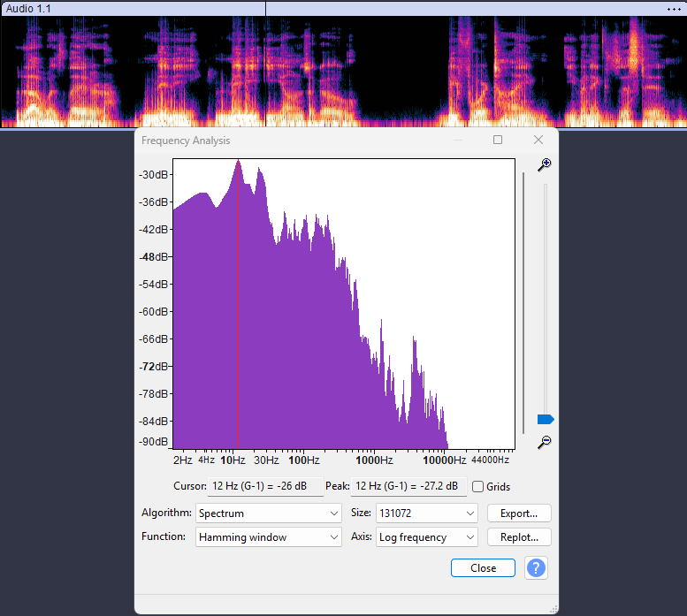
Task: Click the -48dB axis label
Action: pyautogui.click(x=153, y=257)
